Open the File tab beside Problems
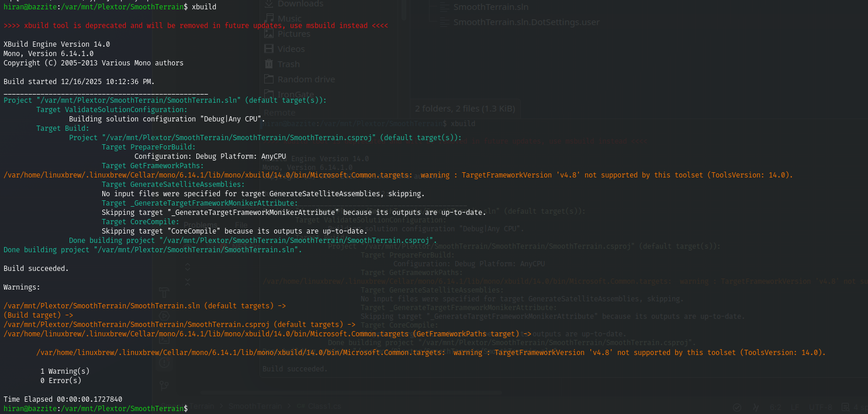The height and width of the screenshot is (414, 868). [x=241, y=225]
